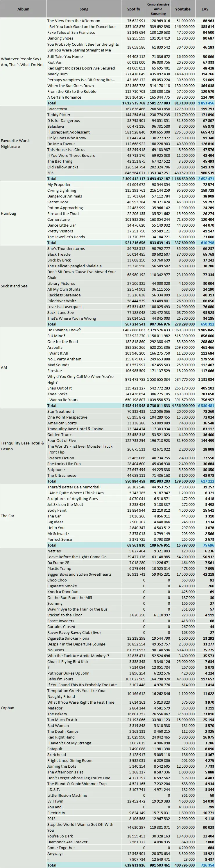The image size is (215, 868).
Task: Select the song 'I Wanna Be Yours'
Action: coord(62,400)
